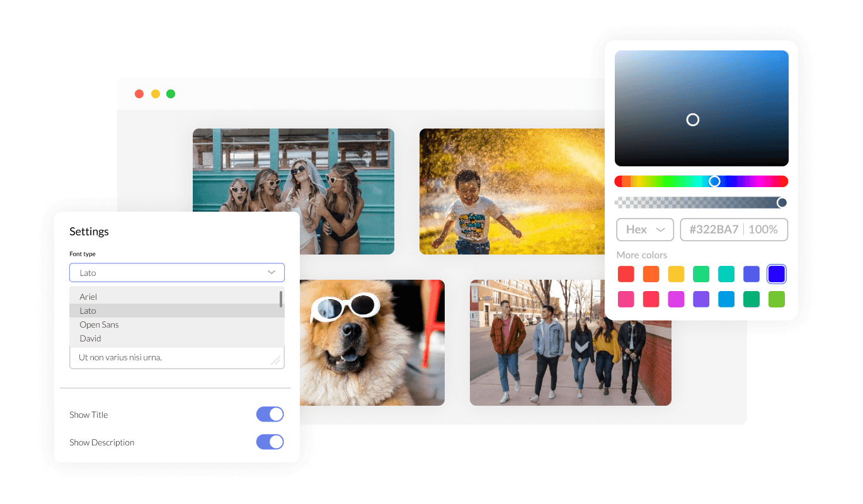This screenshot has width=863, height=504.
Task: Click the green window maximize dot
Action: [171, 94]
